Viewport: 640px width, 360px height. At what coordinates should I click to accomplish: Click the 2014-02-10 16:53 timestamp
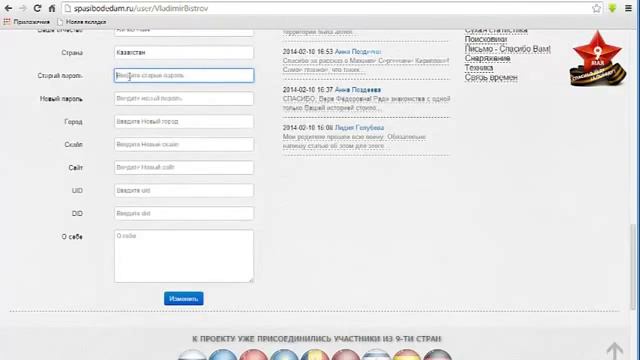(x=308, y=52)
